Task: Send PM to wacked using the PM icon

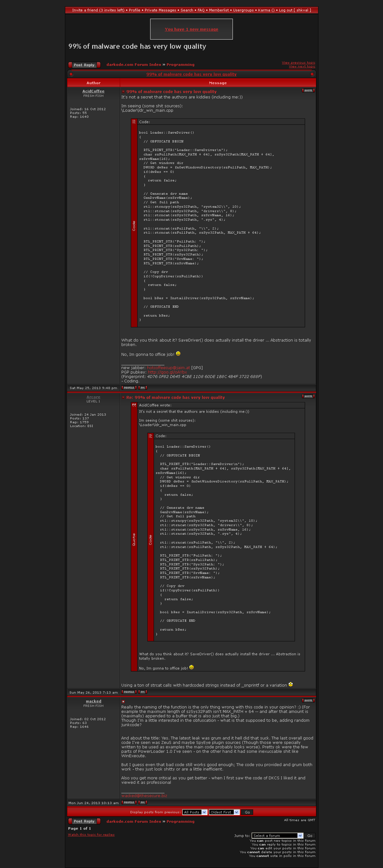Action: pos(143,802)
